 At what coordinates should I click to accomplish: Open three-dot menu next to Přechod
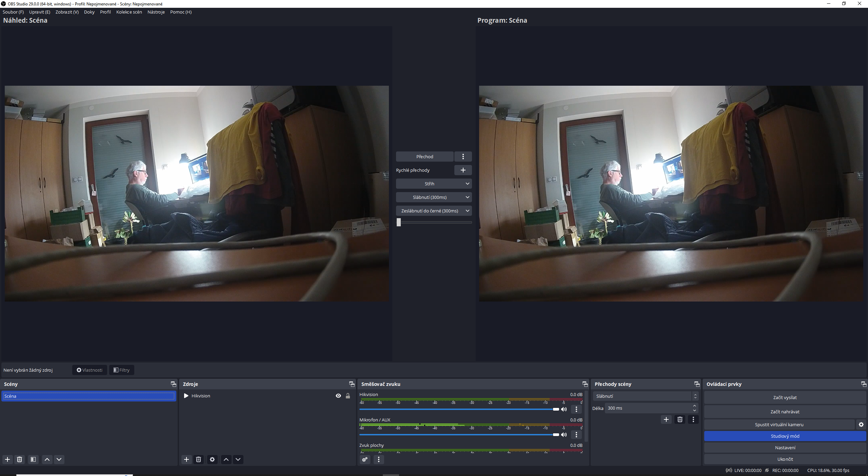pyautogui.click(x=463, y=157)
